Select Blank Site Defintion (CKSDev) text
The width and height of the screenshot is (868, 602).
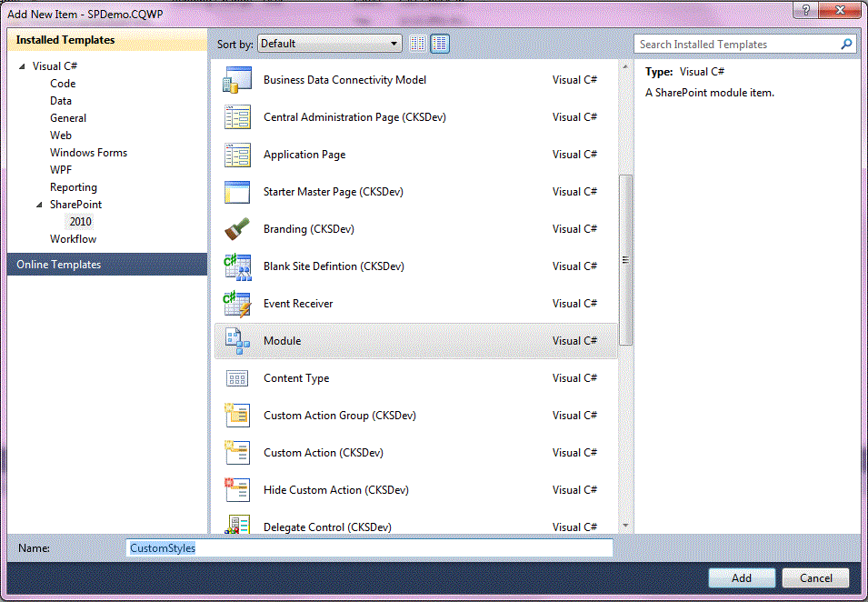[334, 266]
